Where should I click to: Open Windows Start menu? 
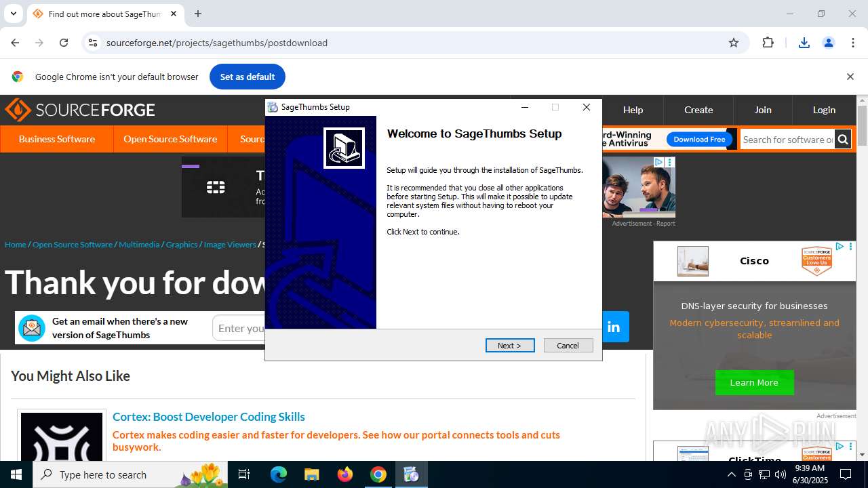16,474
